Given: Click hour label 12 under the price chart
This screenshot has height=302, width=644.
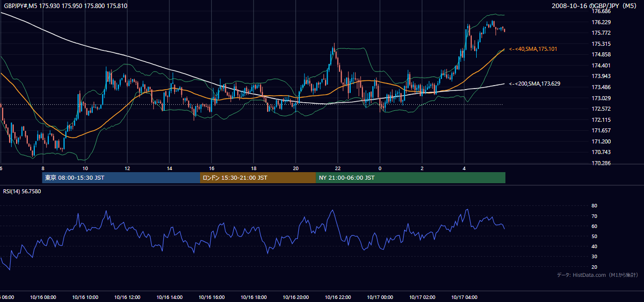Looking at the screenshot, I should click(x=127, y=169).
